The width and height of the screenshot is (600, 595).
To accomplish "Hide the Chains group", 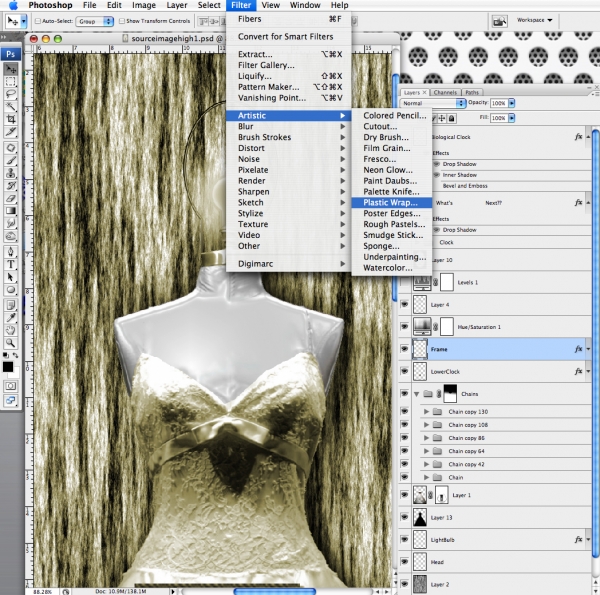I will (404, 393).
